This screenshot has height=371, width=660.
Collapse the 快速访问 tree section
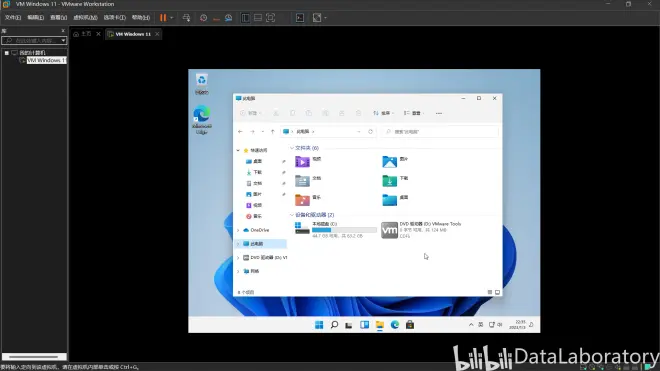[x=238, y=150]
